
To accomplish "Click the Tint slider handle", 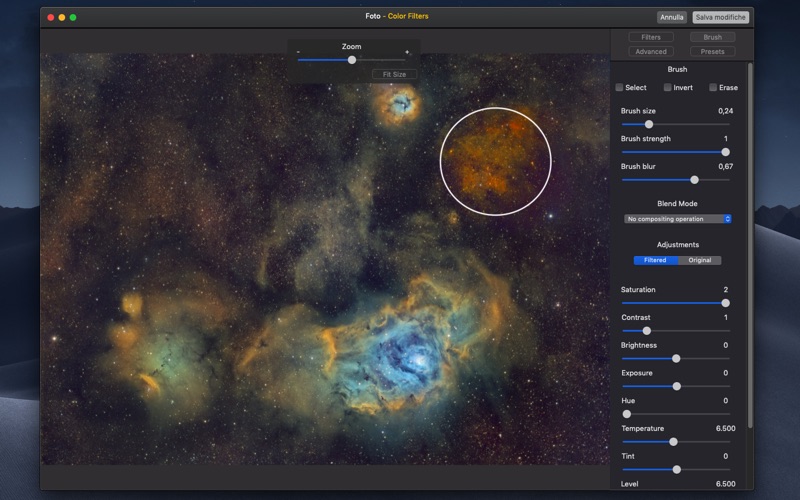I will (x=677, y=469).
